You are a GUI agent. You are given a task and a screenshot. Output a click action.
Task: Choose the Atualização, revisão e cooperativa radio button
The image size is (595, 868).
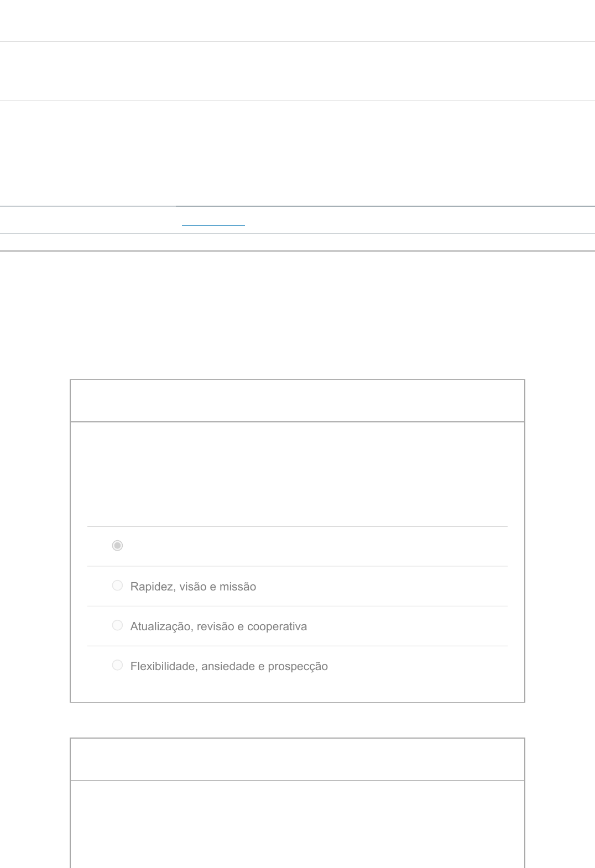pyautogui.click(x=117, y=625)
